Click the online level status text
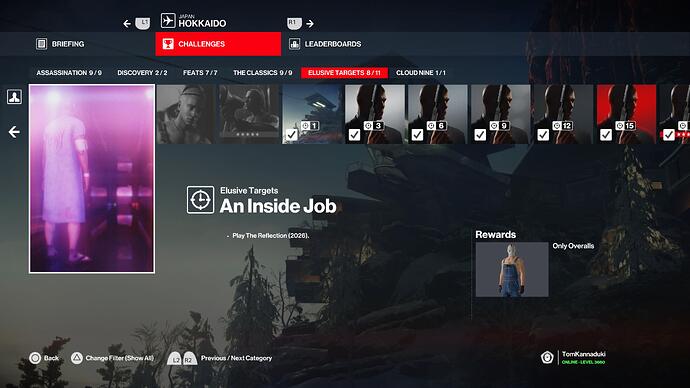 [x=584, y=362]
